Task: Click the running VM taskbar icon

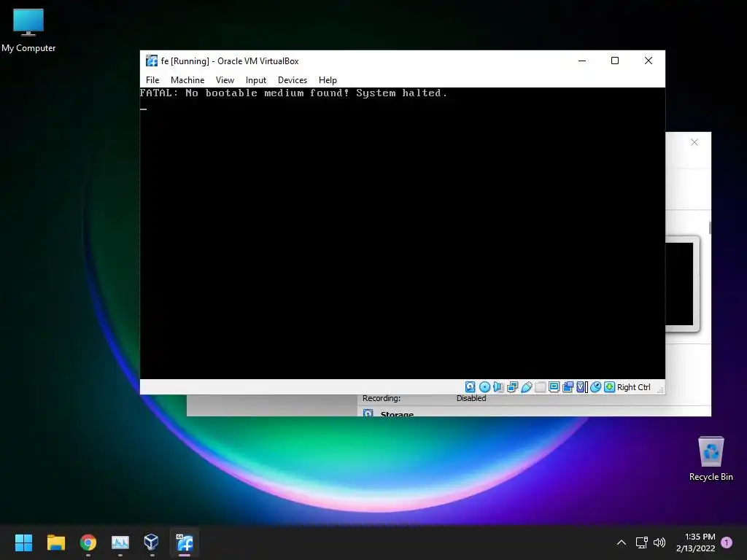Action: pos(185,542)
